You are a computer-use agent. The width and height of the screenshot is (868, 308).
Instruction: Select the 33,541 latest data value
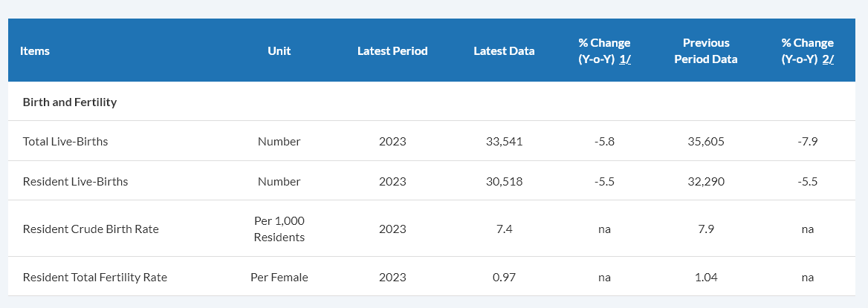pos(504,141)
